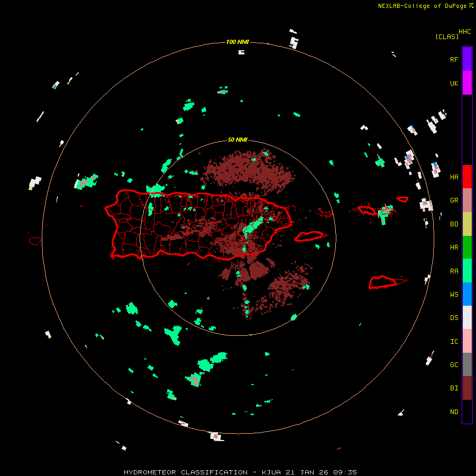476x476 pixels.
Task: Click the dark green HR legend swatch
Action: point(467,248)
